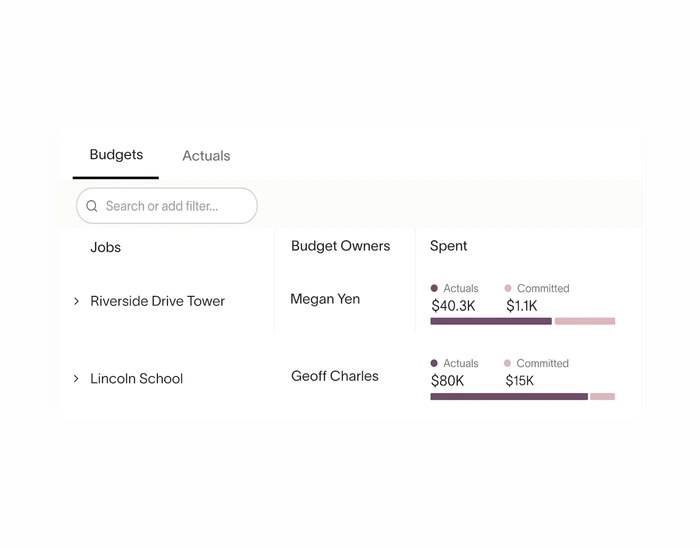The image size is (700, 550).
Task: Click Riverside's Actuals legend dot
Action: pyautogui.click(x=434, y=288)
